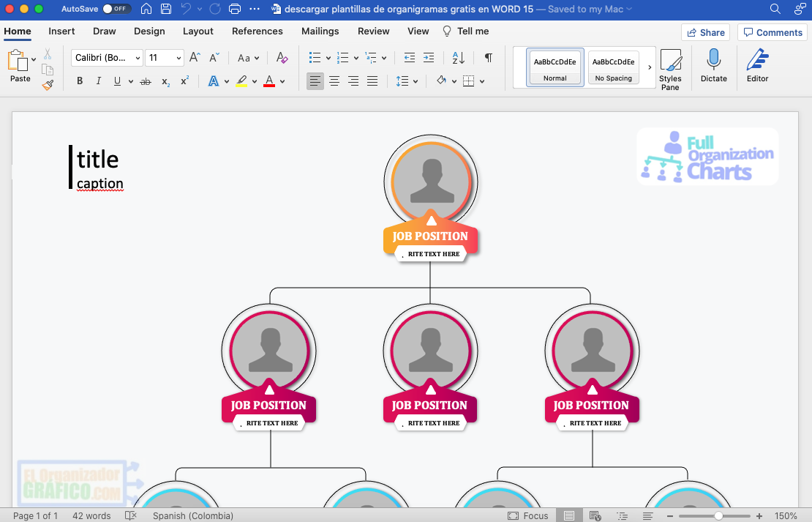
Task: Switch to Print Layout view in status bar
Action: click(x=569, y=515)
